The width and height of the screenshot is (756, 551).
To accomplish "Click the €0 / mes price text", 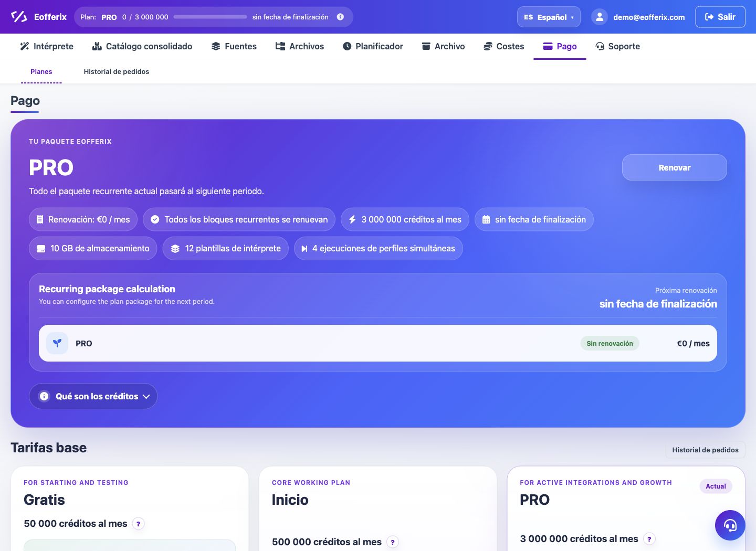I will [693, 343].
